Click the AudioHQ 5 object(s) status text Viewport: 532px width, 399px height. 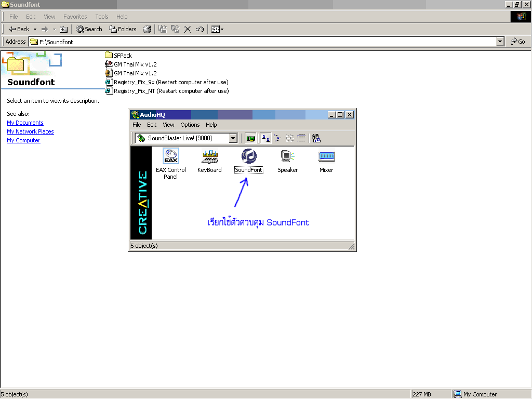[144, 246]
